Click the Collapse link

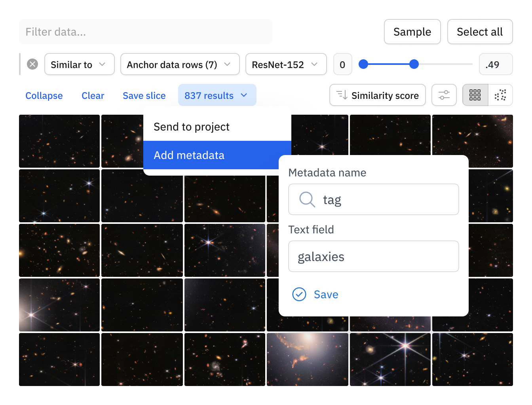pyautogui.click(x=44, y=96)
